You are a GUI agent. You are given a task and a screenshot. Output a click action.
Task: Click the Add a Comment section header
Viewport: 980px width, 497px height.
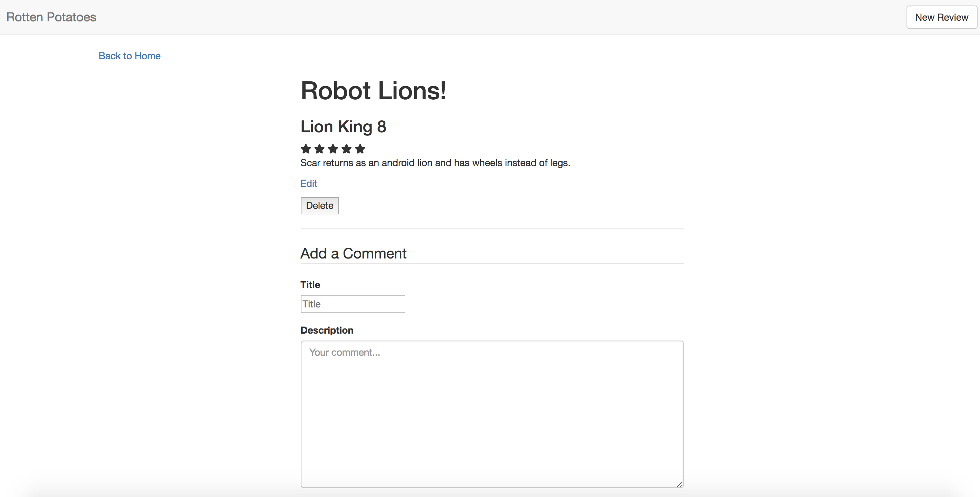pos(353,253)
